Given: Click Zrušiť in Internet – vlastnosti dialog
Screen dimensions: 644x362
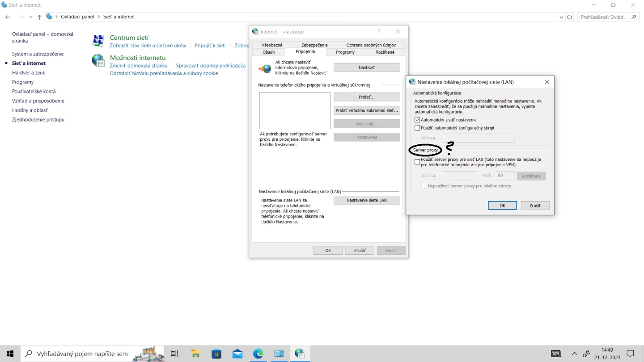Looking at the screenshot, I should point(360,251).
